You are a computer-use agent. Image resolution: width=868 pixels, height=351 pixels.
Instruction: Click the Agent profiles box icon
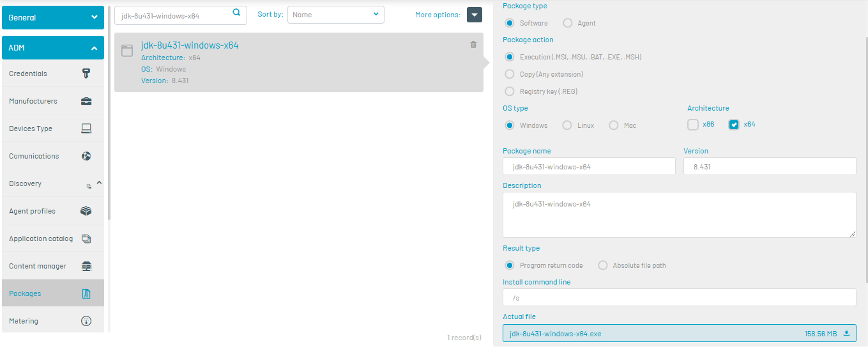pyautogui.click(x=86, y=211)
